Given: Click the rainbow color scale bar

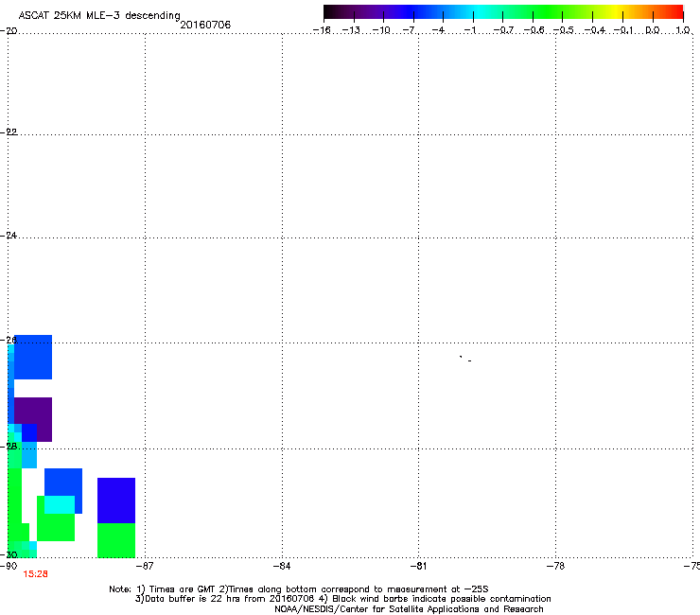Looking at the screenshot, I should click(x=503, y=12).
